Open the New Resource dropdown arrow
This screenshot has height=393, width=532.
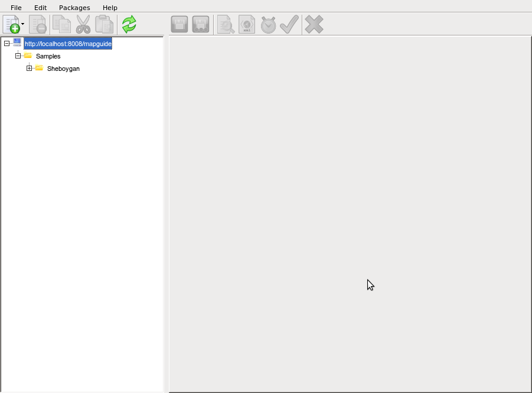pyautogui.click(x=23, y=24)
